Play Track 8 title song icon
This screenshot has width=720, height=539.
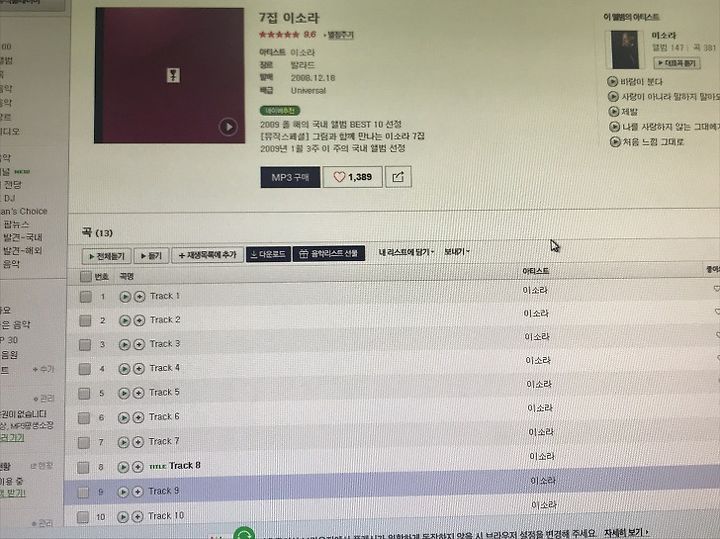tap(123, 467)
